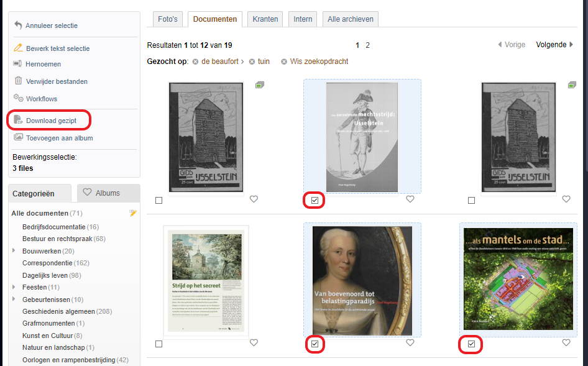Open 'Van boevenoord tot belastingparadijs' thumbnail
588x366 pixels.
pyautogui.click(x=362, y=281)
